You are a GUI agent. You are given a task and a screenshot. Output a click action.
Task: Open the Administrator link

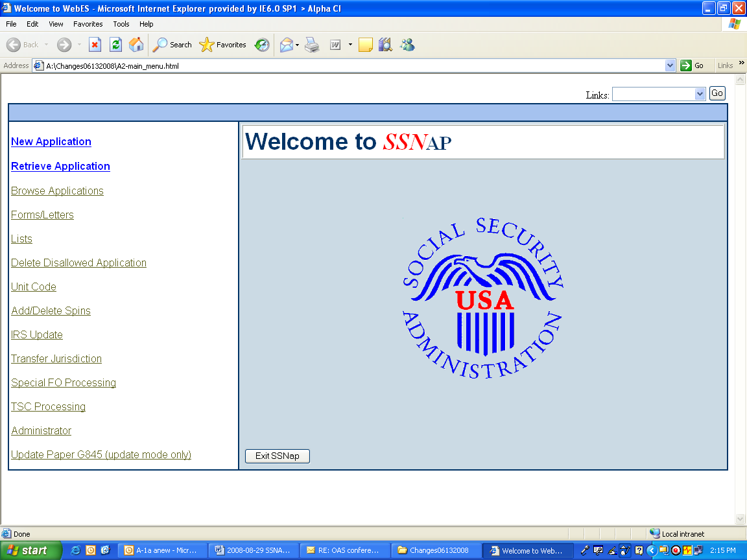[x=41, y=430]
